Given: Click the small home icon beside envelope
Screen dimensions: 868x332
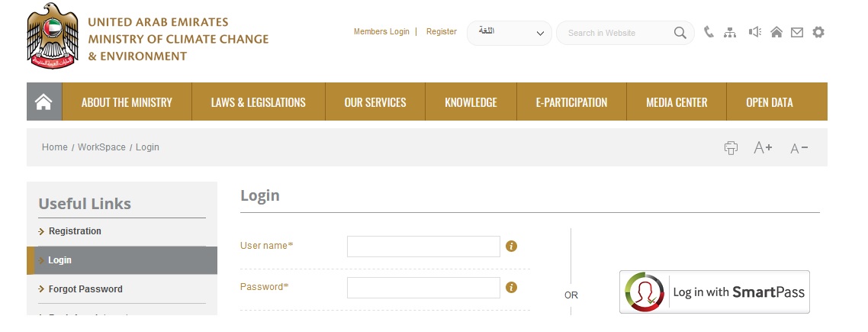Looking at the screenshot, I should [776, 32].
